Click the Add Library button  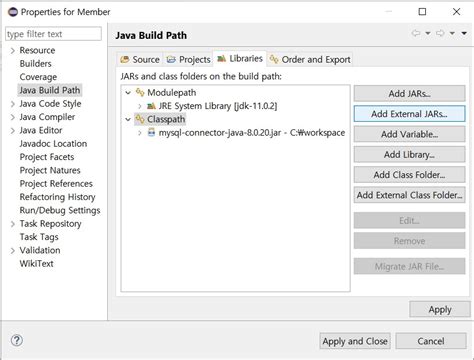coord(409,155)
